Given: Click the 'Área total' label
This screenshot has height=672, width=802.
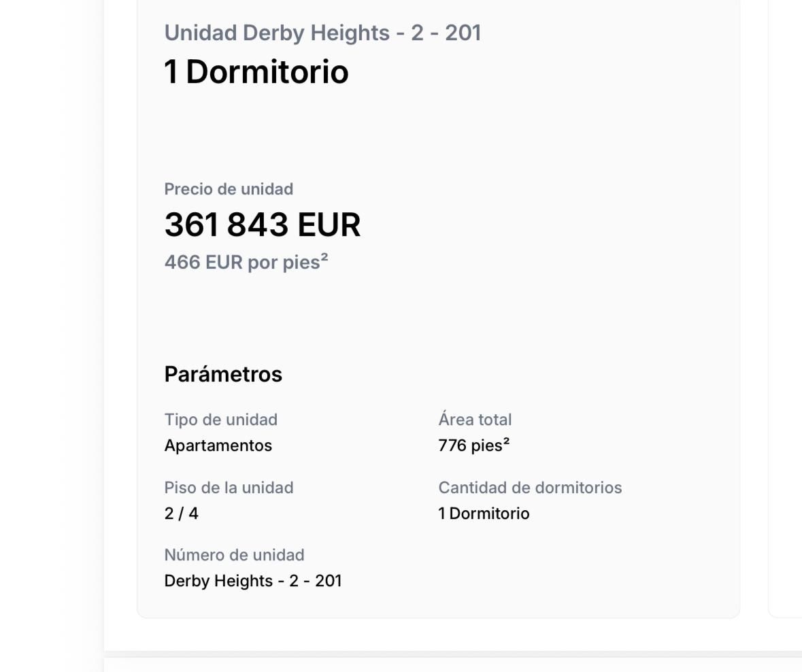Looking at the screenshot, I should [x=475, y=420].
